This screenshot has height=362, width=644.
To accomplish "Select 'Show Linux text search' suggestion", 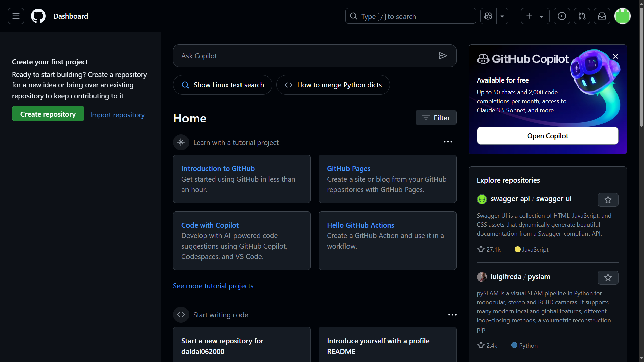I will tap(223, 85).
